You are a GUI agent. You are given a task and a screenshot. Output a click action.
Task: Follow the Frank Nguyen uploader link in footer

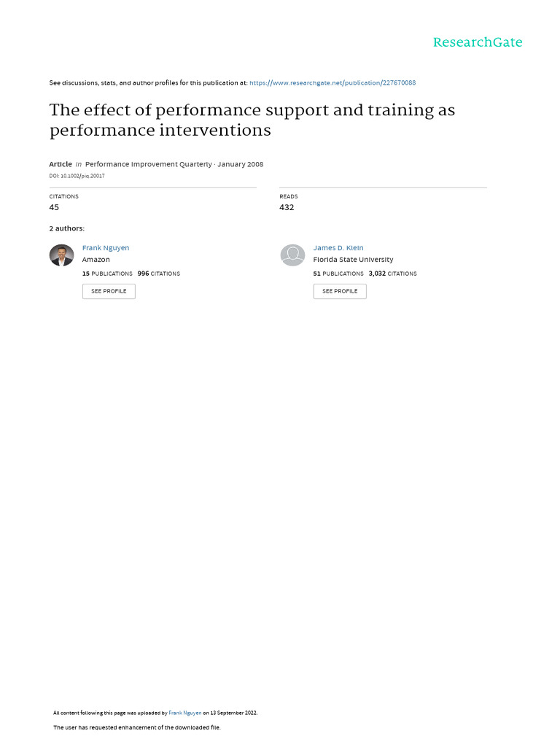coord(184,713)
